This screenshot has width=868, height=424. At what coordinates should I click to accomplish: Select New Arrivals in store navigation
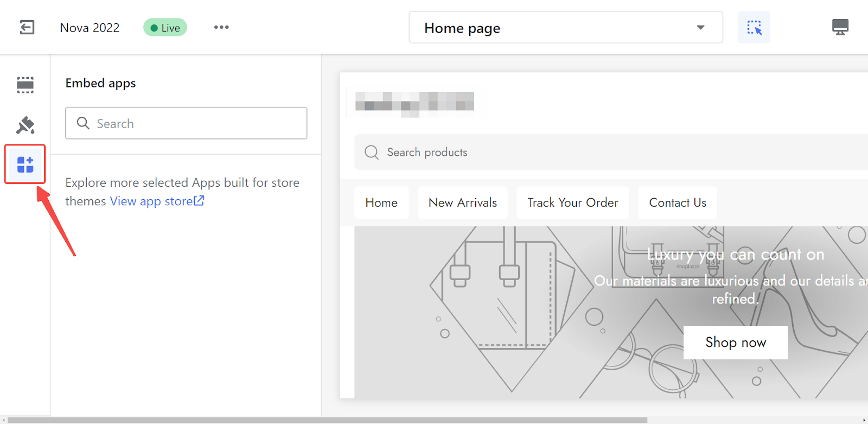point(463,202)
